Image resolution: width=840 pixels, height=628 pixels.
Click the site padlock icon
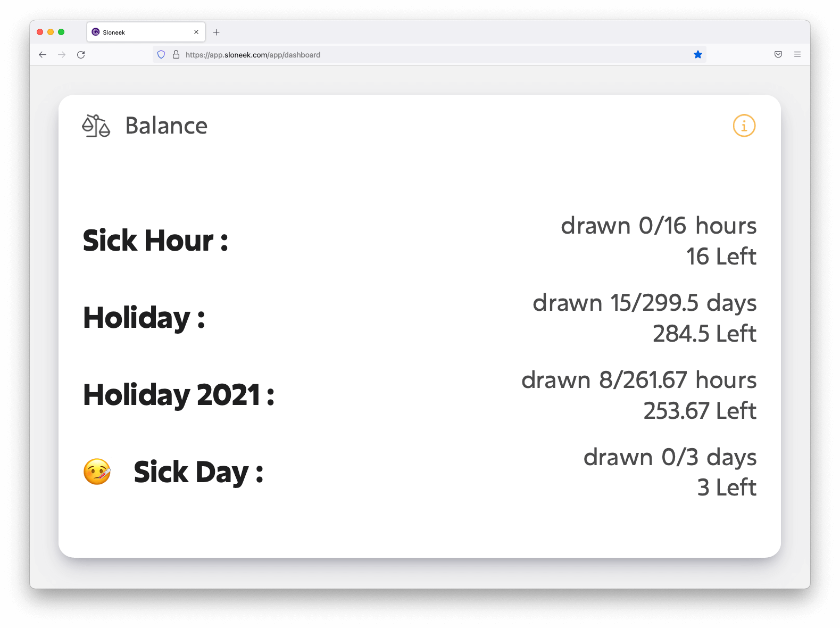pyautogui.click(x=176, y=54)
